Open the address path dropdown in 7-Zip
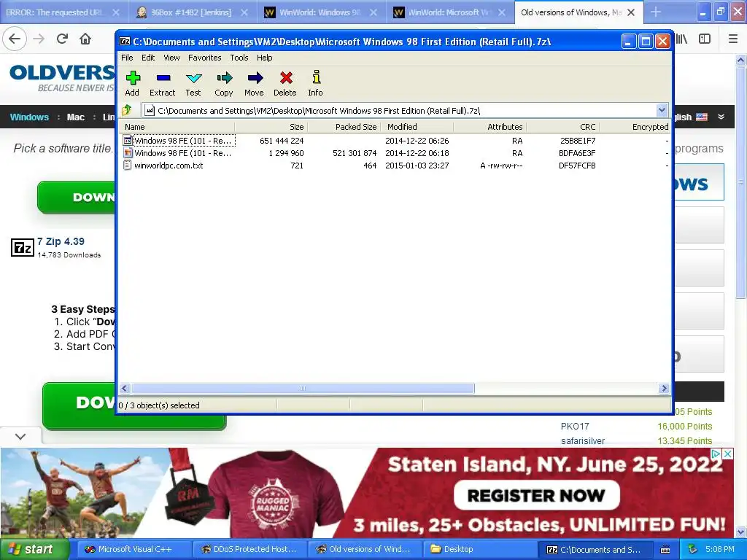This screenshot has width=747, height=560. click(662, 111)
